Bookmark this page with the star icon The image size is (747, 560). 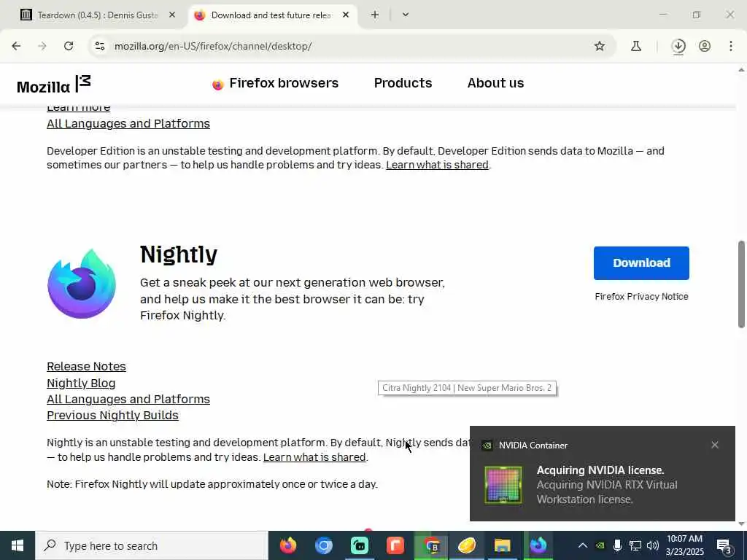[x=600, y=46]
